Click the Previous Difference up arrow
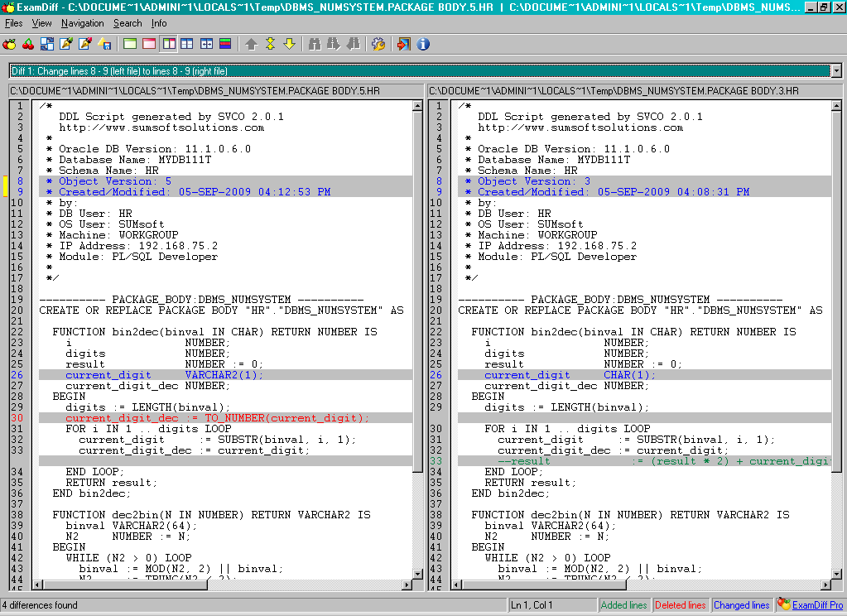 (x=251, y=44)
